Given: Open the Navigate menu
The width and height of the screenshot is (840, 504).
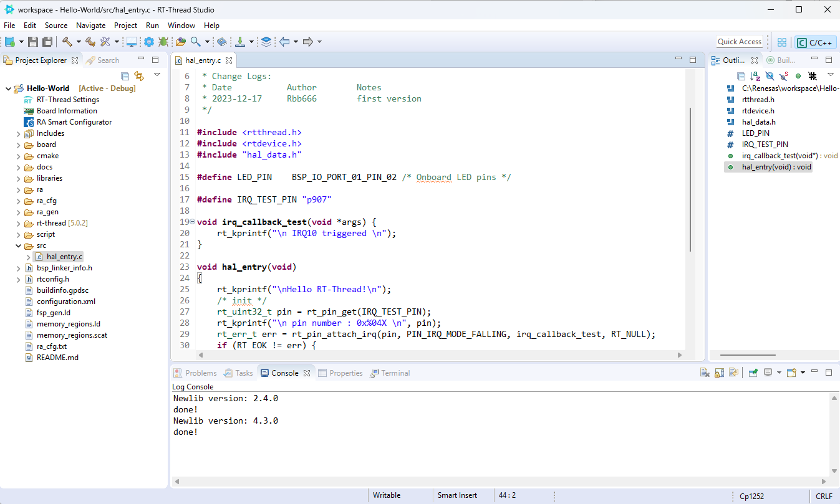Looking at the screenshot, I should (90, 26).
